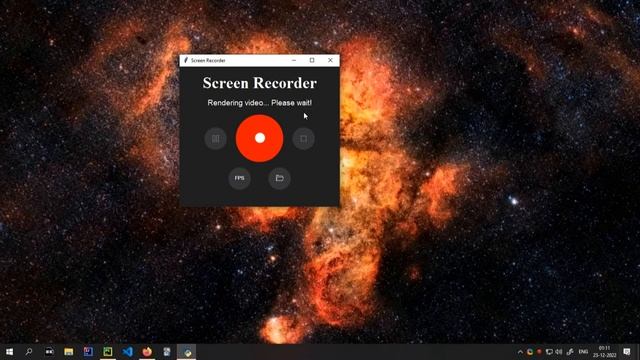Open the notification center icon
Screen dimensions: 640x360
click(x=627, y=351)
